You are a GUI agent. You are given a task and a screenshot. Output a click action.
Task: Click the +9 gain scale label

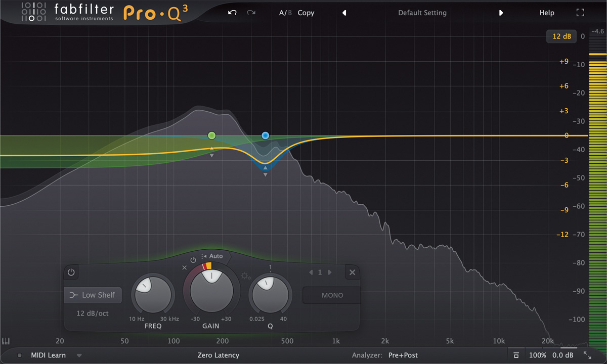[563, 62]
